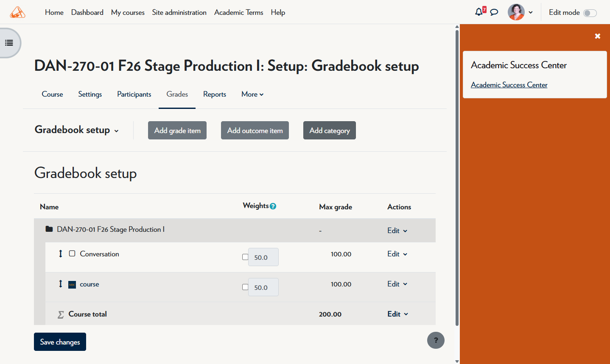Viewport: 610px width, 364px height.
Task: Check the course weight override checkbox
Action: (245, 287)
